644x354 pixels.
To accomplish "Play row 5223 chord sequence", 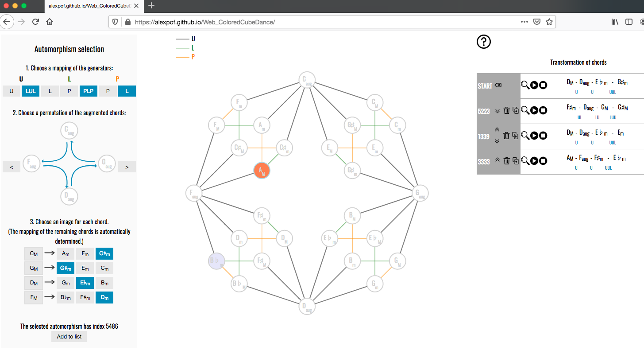I will [534, 110].
